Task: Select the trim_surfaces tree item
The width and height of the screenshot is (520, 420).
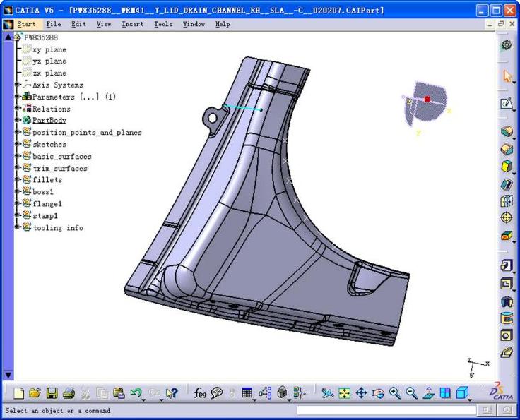Action: click(x=60, y=168)
